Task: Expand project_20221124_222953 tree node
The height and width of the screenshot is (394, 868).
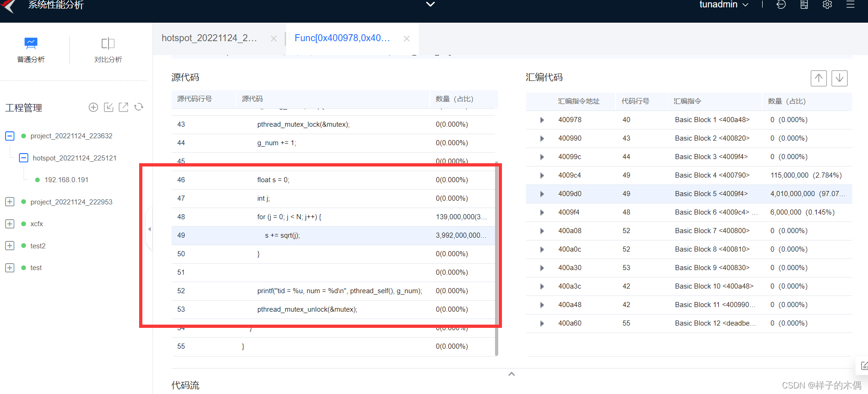Action: click(10, 202)
